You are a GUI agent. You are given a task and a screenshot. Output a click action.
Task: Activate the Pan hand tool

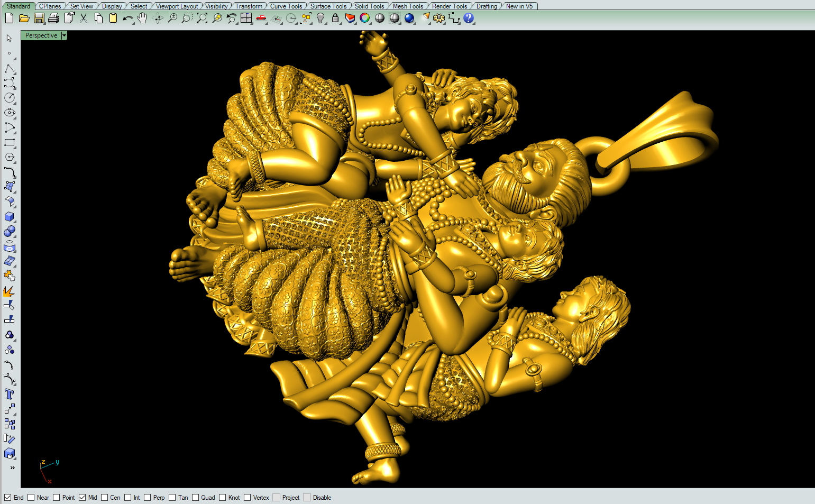tap(142, 18)
